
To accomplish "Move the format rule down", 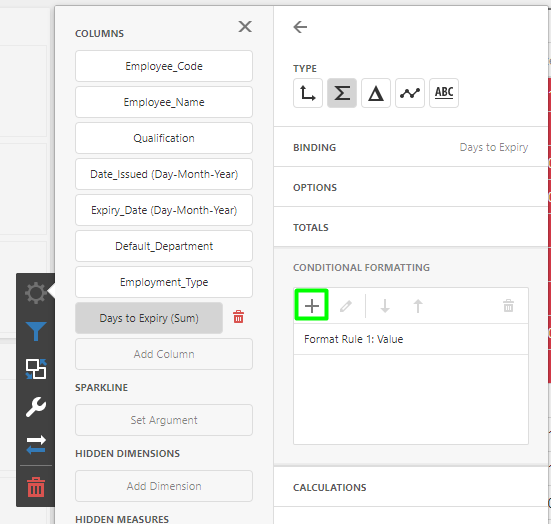I will [385, 306].
